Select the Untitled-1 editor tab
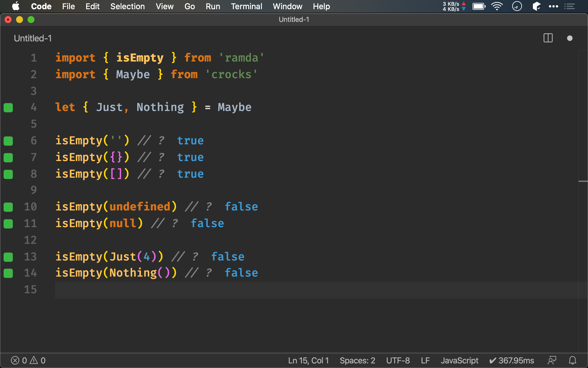 tap(33, 38)
